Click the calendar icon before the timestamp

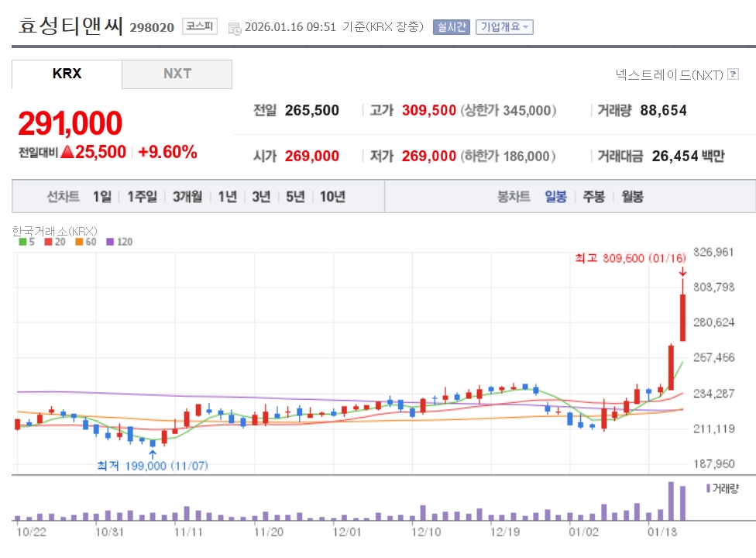coord(234,28)
